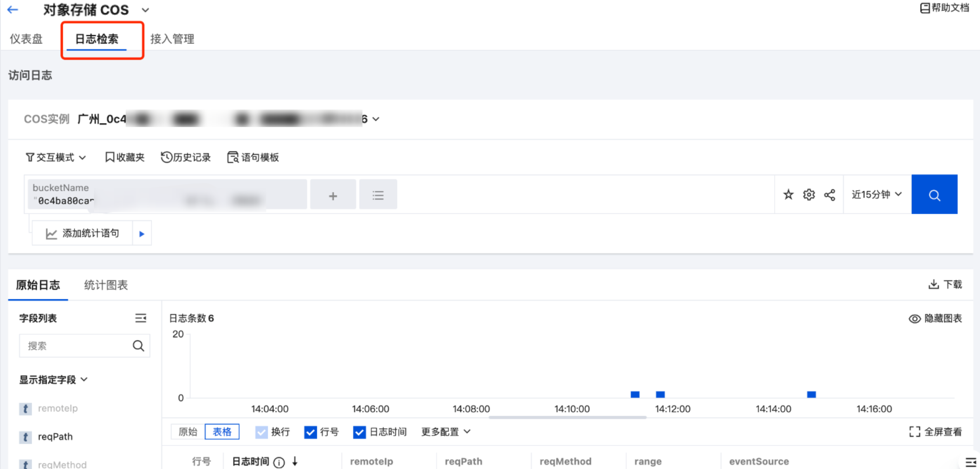
Task: Select the reqPath field in list
Action: 55,436
